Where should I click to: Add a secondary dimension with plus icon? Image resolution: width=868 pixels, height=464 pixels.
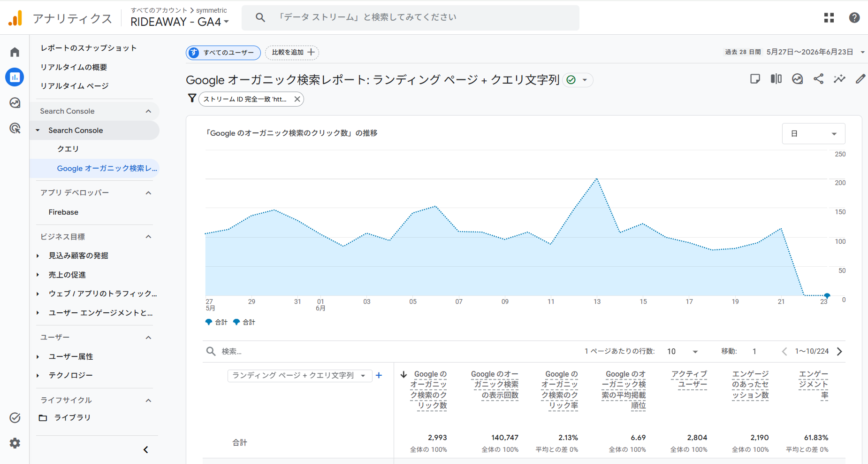click(x=379, y=375)
